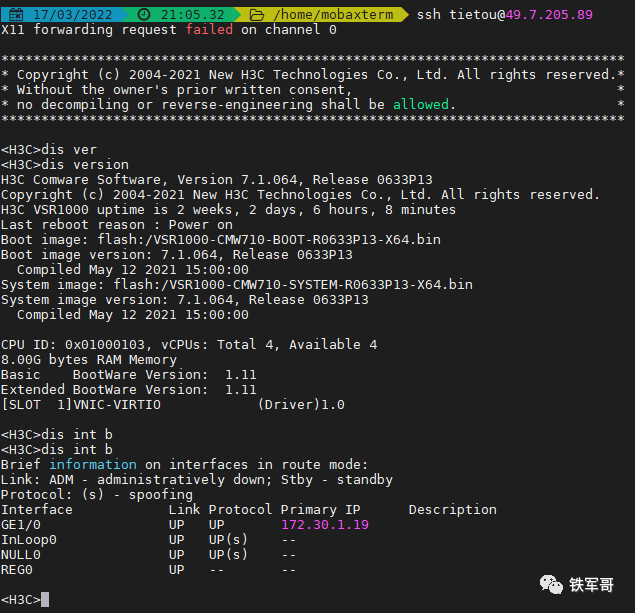Click the '<H3C>dis ver' command line

pos(49,150)
